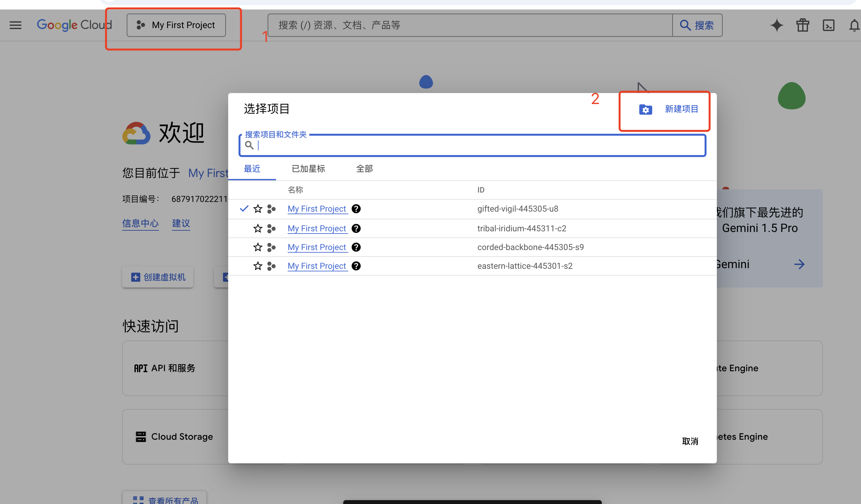Star the corded-backbone-445305-s9 project
Screen dimensions: 861x504
pyautogui.click(x=258, y=247)
